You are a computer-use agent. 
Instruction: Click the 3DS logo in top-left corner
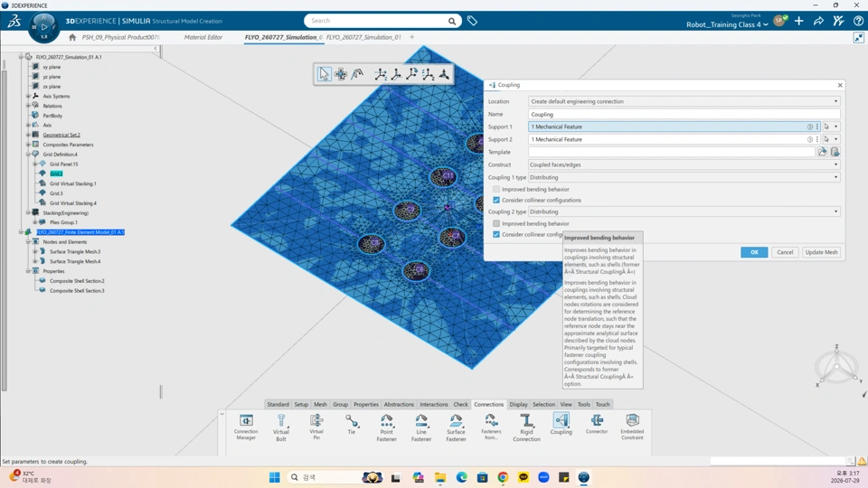[x=14, y=21]
